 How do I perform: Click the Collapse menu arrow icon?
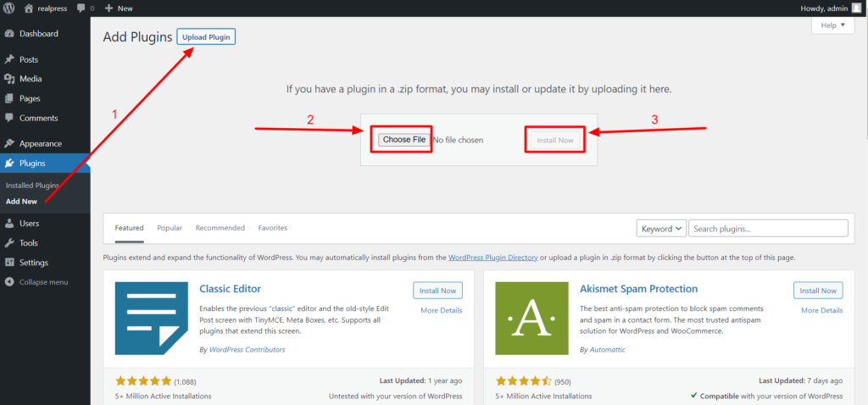tap(8, 282)
